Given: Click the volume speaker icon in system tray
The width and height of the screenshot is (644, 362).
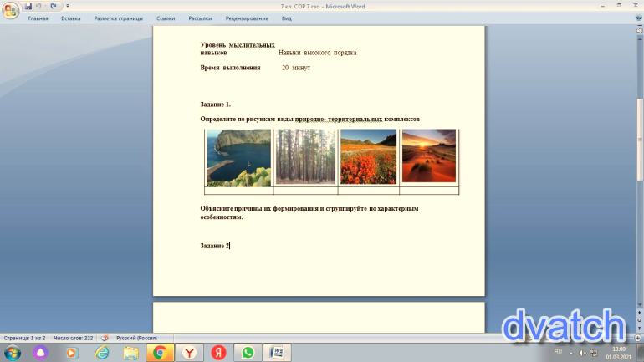Looking at the screenshot, I should tap(581, 353).
